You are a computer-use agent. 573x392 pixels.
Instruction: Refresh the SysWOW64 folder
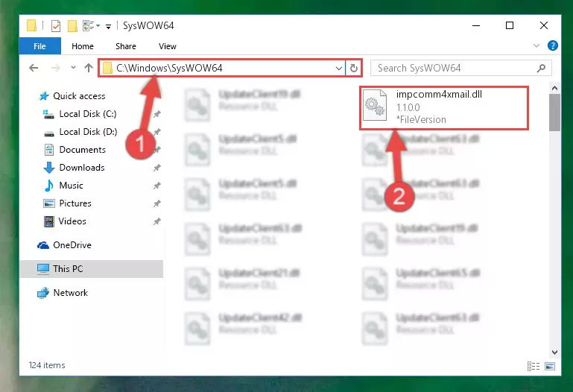tap(354, 69)
